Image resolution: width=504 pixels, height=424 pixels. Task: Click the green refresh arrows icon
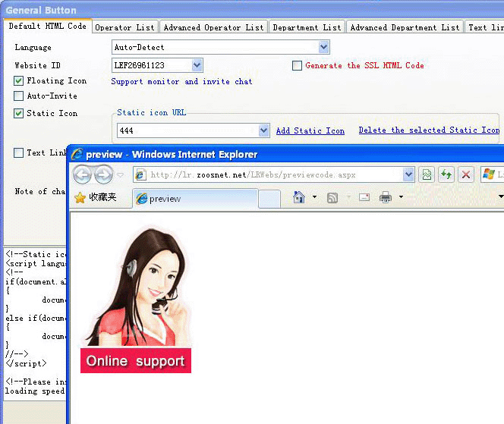coord(446,174)
